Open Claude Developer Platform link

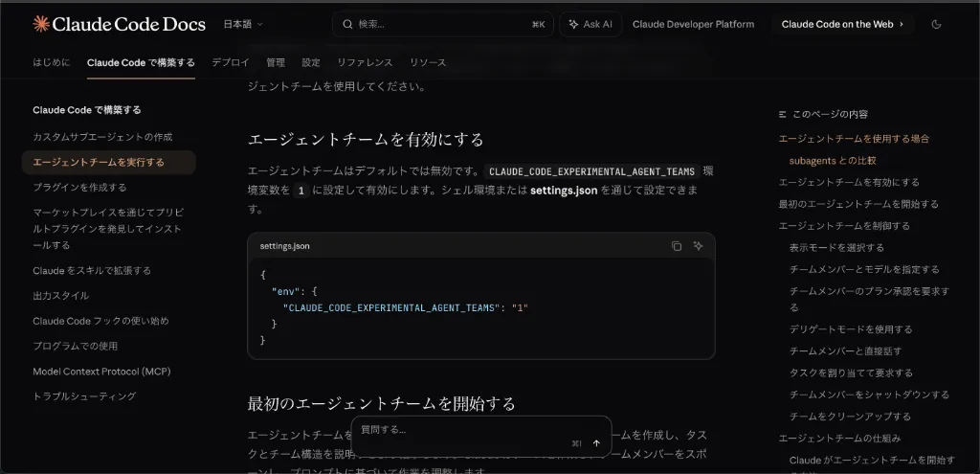[693, 24]
